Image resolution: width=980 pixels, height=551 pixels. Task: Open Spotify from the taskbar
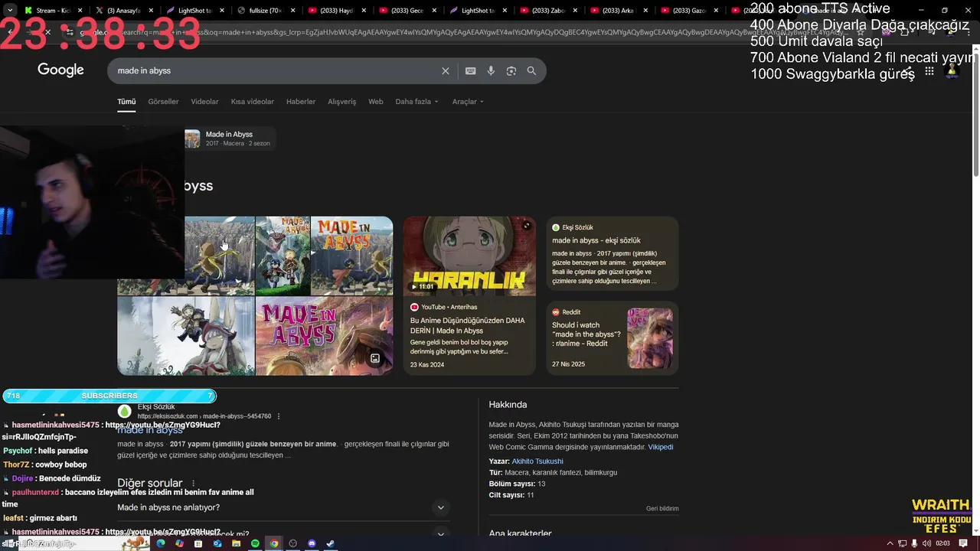[255, 543]
